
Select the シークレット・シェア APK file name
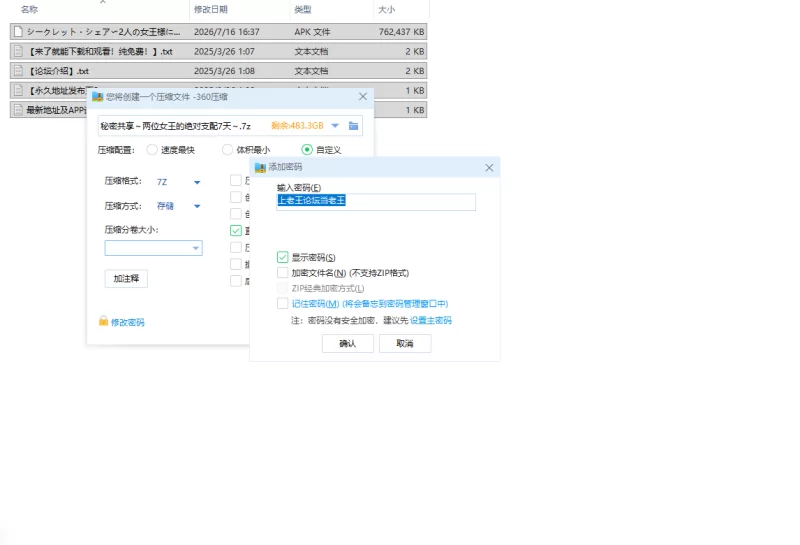click(x=103, y=32)
